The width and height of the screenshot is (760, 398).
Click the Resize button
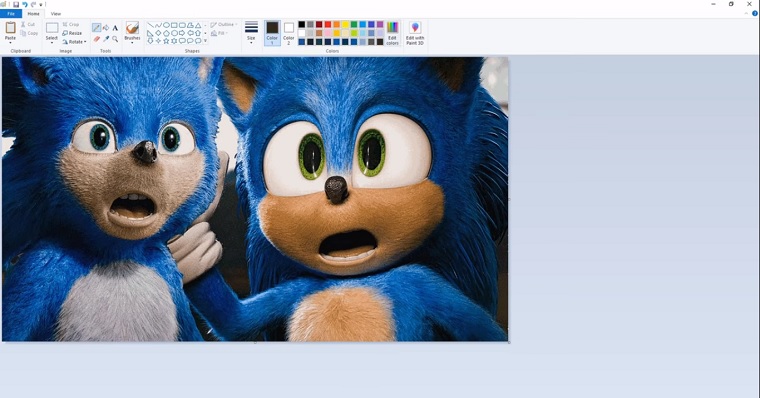[x=72, y=33]
